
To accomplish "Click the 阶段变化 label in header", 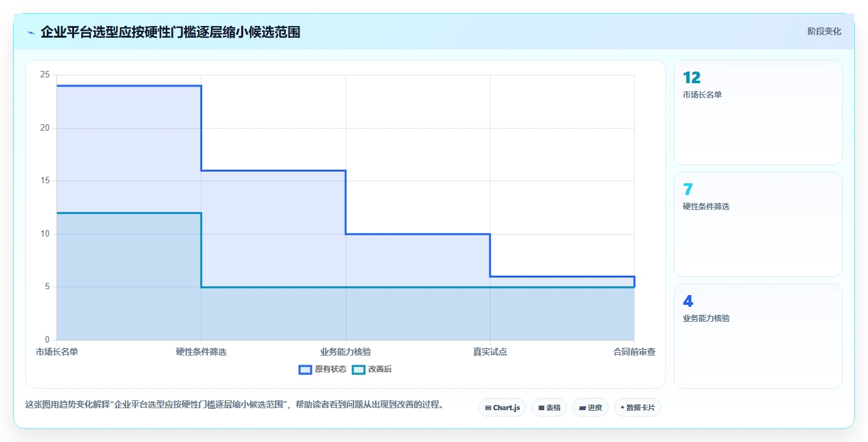I will point(824,31).
